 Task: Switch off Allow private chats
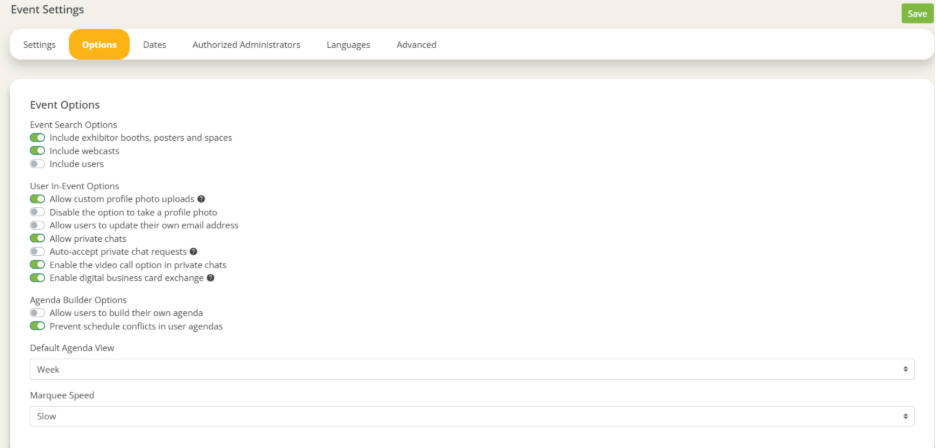coord(37,239)
